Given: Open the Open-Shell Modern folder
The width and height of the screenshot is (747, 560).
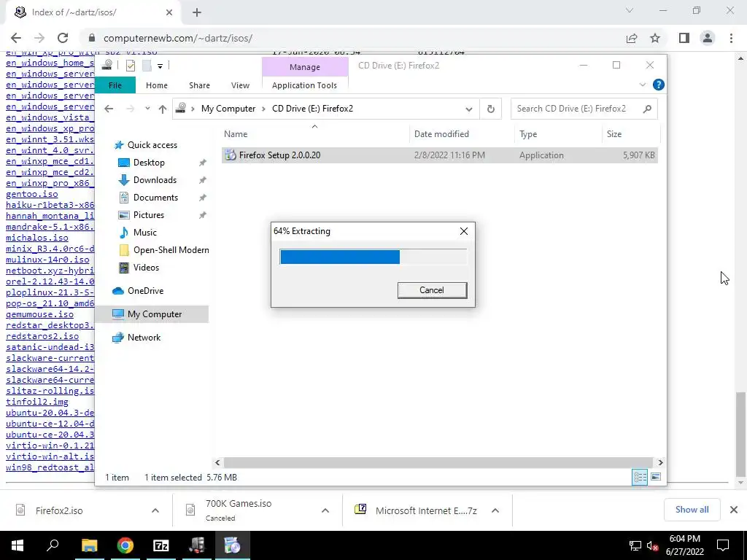Looking at the screenshot, I should 171,250.
